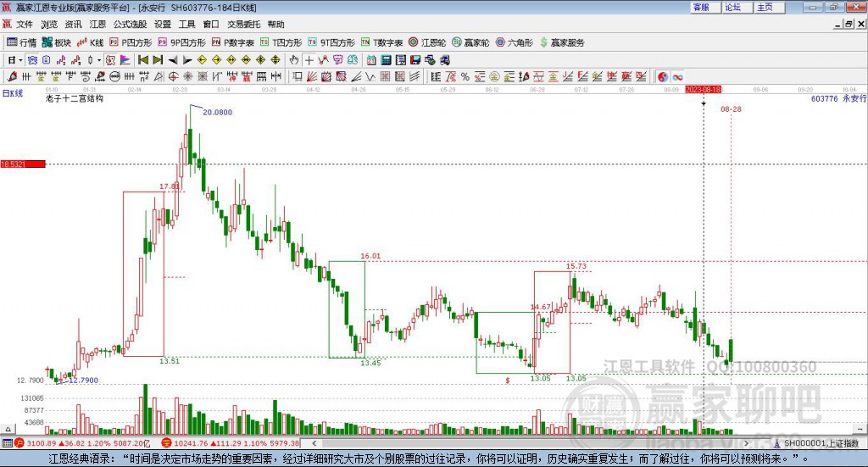
Task: Open the 资讯 menu
Action: click(73, 25)
